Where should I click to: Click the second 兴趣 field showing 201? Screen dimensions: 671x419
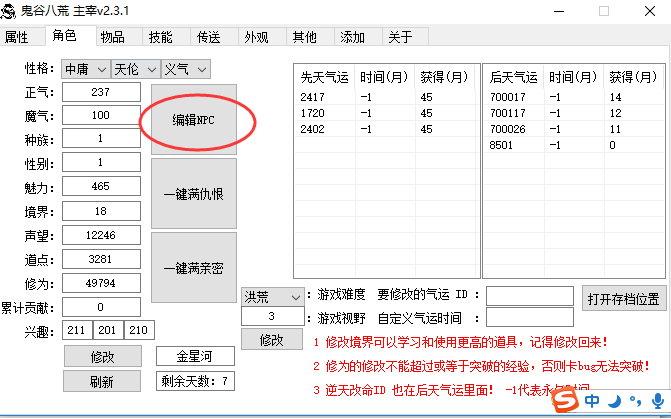click(x=108, y=330)
